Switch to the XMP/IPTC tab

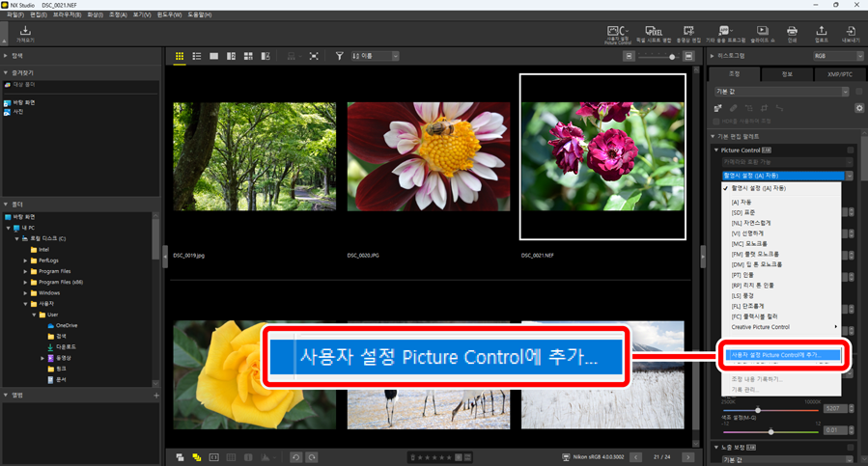(x=840, y=73)
